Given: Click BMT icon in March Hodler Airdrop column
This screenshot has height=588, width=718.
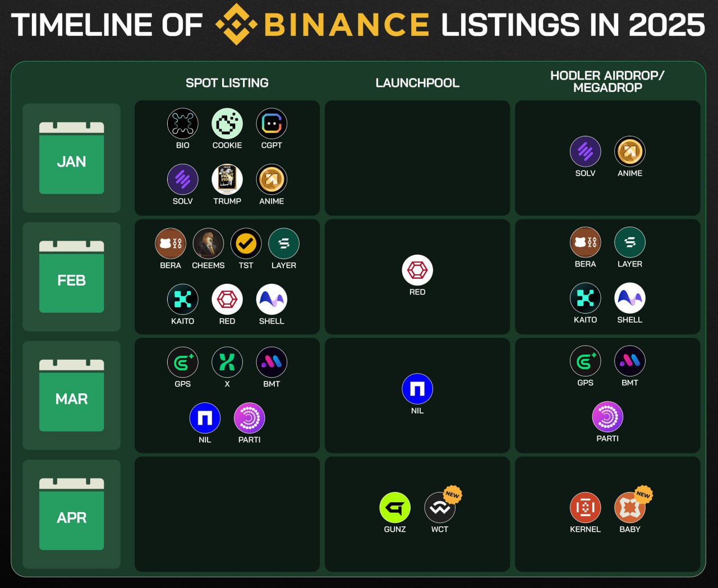Looking at the screenshot, I should point(630,361).
